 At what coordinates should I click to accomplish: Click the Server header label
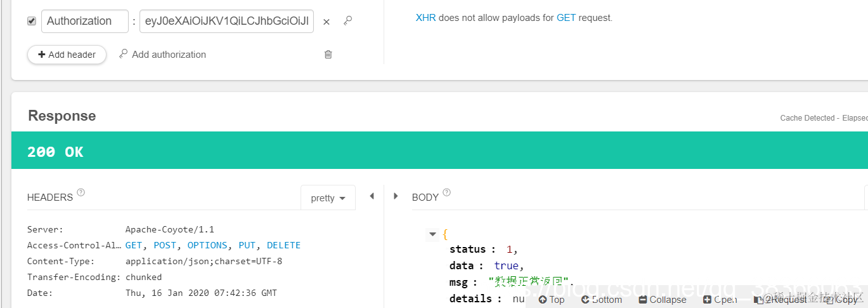45,229
